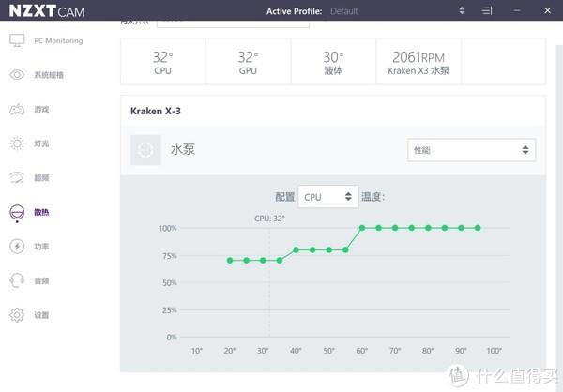Select the CPU 32° temperature card
The height and width of the screenshot is (392, 563).
coord(163,62)
